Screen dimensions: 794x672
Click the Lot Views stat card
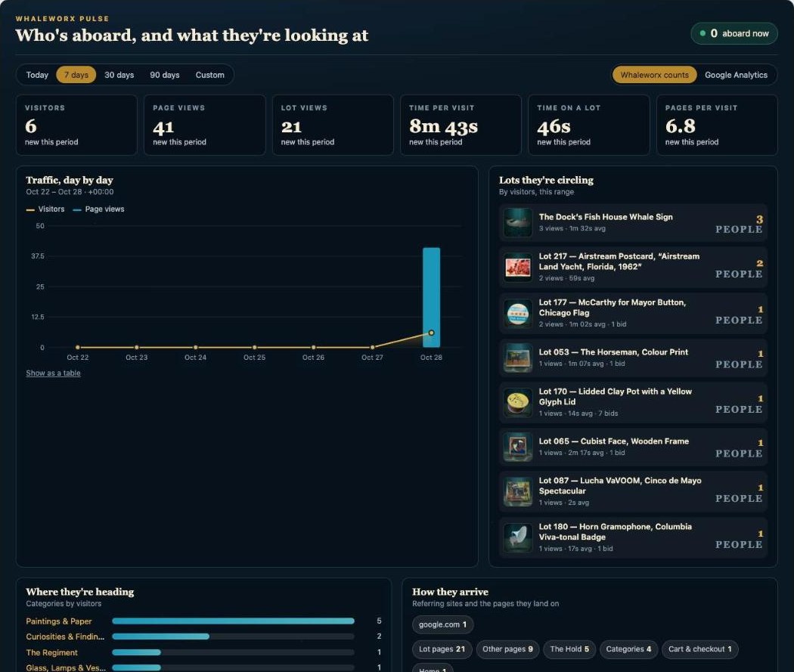333,125
